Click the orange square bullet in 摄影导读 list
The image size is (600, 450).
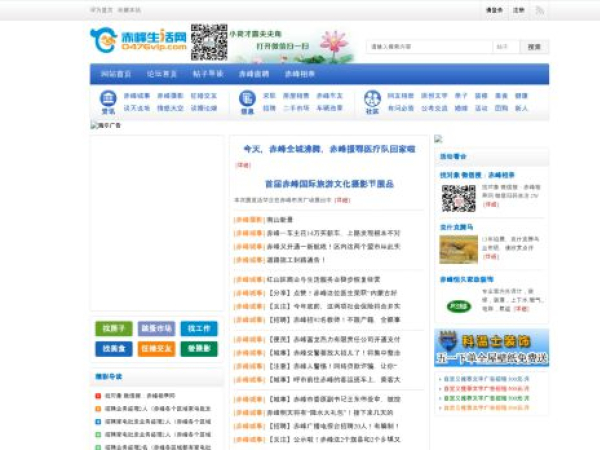[x=98, y=409]
